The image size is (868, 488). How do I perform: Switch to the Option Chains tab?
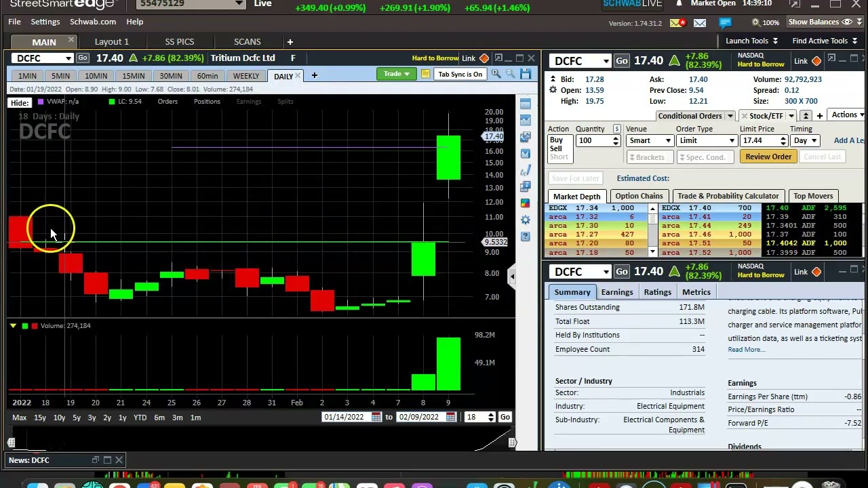point(639,196)
